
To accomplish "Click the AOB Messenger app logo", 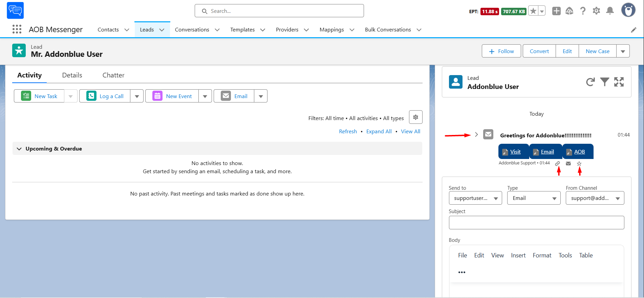I will coord(15,10).
